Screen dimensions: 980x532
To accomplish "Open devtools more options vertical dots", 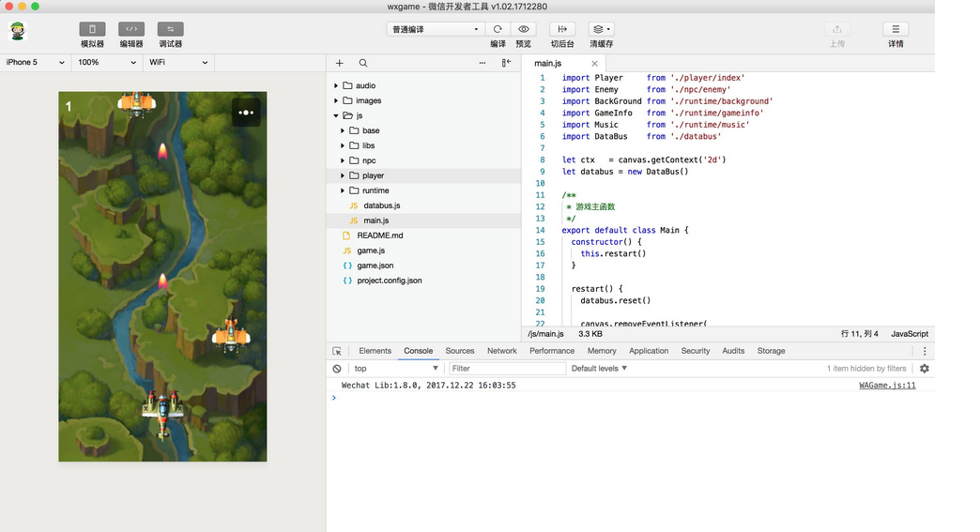I will click(x=925, y=351).
